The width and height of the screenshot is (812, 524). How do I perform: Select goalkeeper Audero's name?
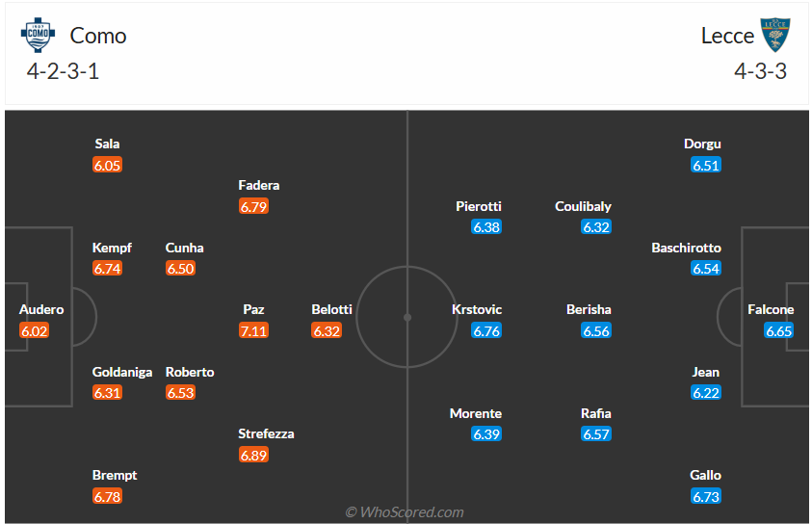41,309
